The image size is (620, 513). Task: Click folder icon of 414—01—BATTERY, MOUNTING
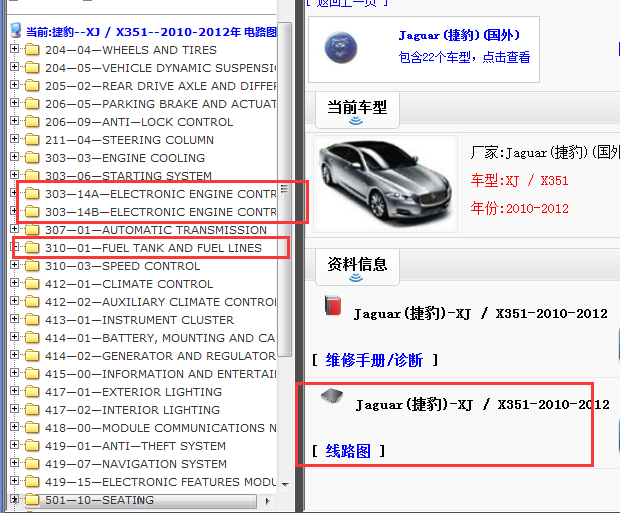(32, 338)
